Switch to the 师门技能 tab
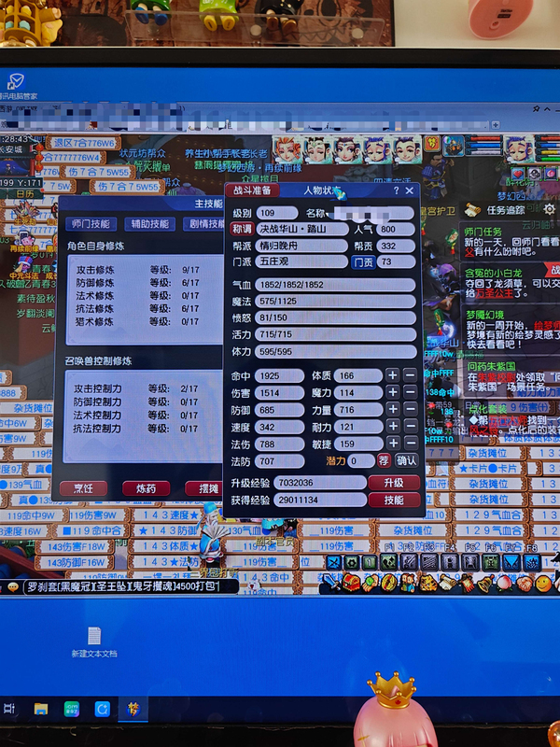This screenshot has height=747, width=560. pyautogui.click(x=91, y=224)
